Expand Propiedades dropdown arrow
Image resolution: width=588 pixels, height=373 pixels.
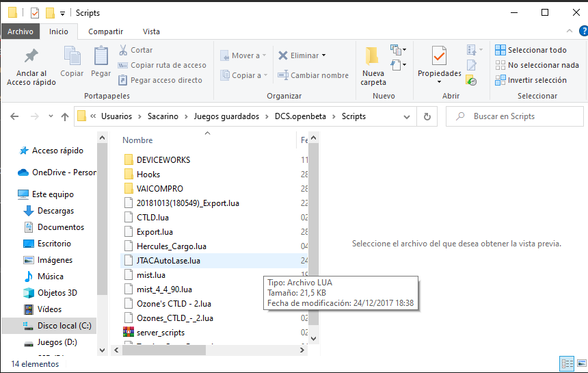tap(439, 82)
